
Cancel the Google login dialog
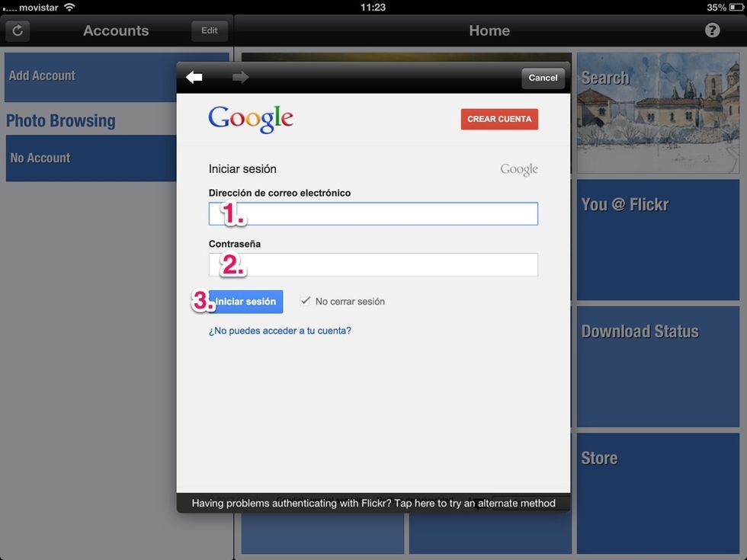click(543, 78)
